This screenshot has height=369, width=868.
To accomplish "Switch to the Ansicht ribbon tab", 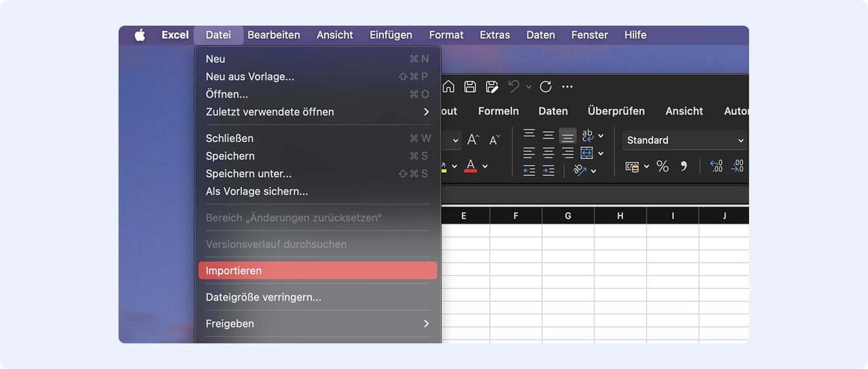I will pyautogui.click(x=684, y=111).
